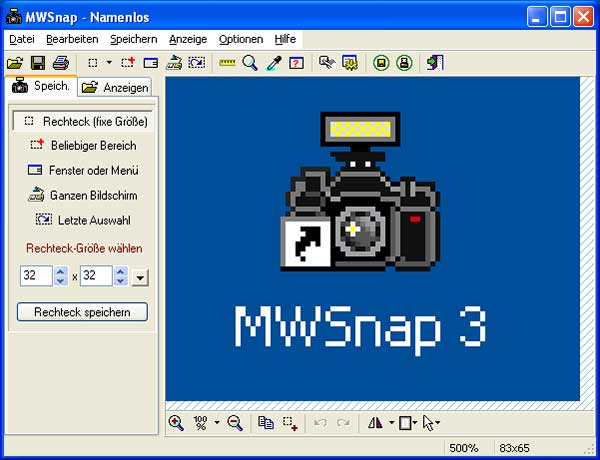Select Letzte Auswahl capture mode
This screenshot has width=600, height=460.
point(83,220)
